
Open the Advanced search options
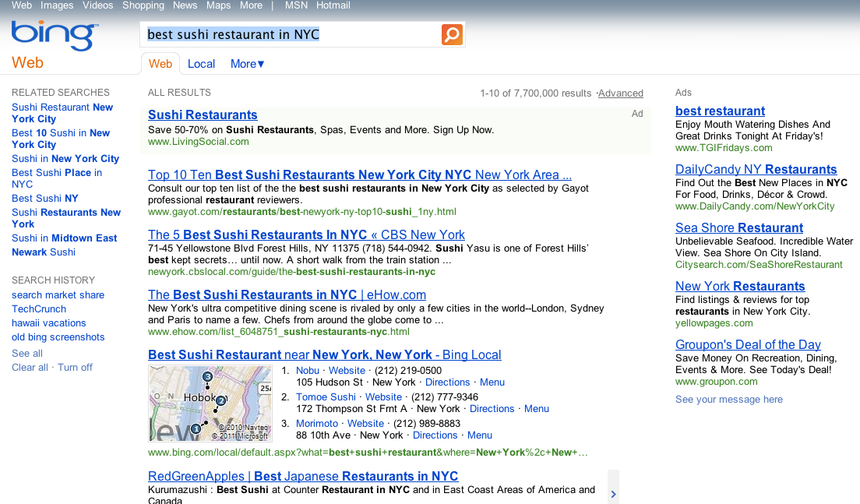tap(620, 93)
